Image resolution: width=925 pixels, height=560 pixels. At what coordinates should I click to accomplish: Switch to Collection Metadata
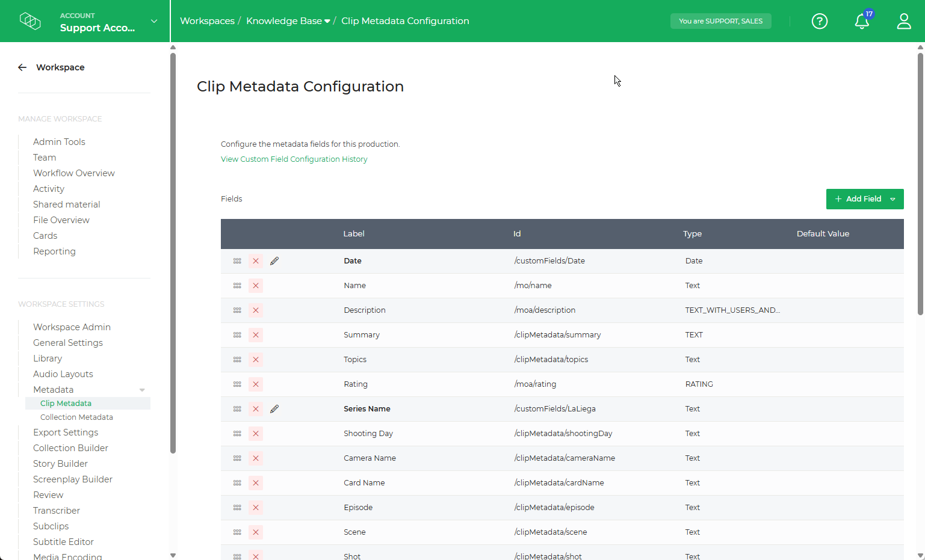pos(76,417)
